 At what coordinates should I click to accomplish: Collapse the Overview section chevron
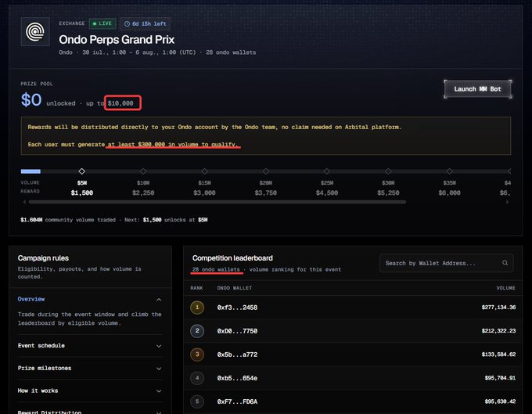[159, 300]
